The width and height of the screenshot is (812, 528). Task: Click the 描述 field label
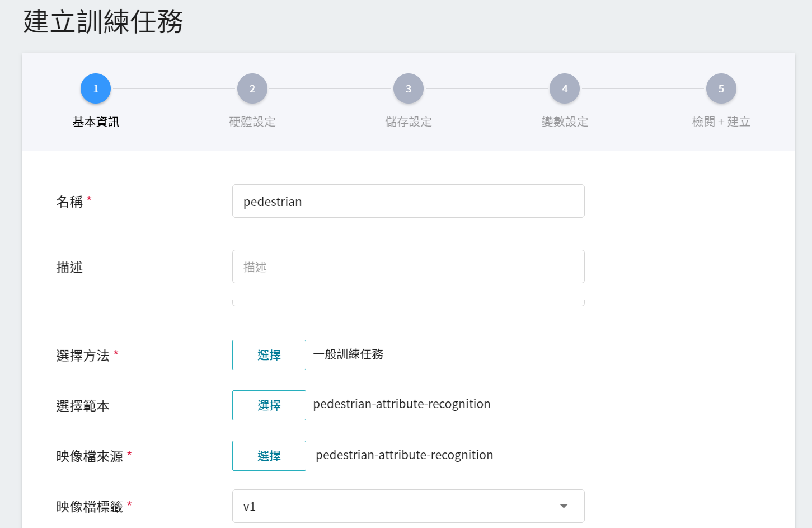tap(69, 267)
